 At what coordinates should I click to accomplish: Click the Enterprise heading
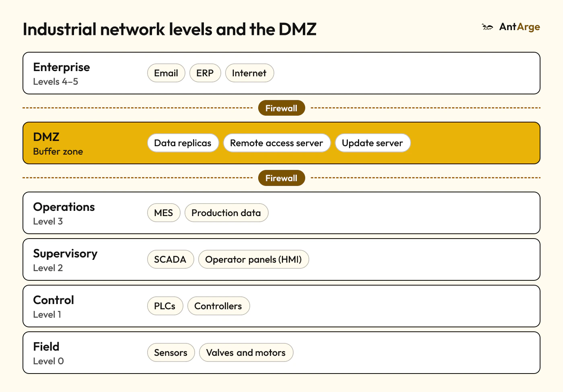62,67
